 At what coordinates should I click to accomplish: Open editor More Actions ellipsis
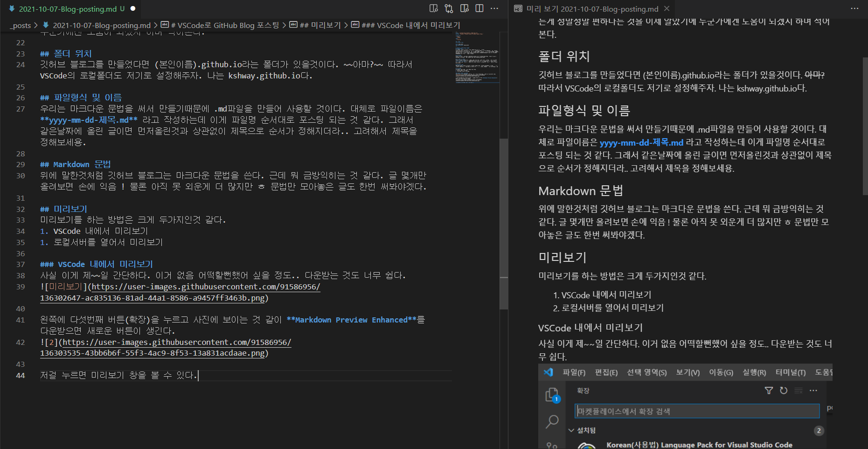[494, 8]
